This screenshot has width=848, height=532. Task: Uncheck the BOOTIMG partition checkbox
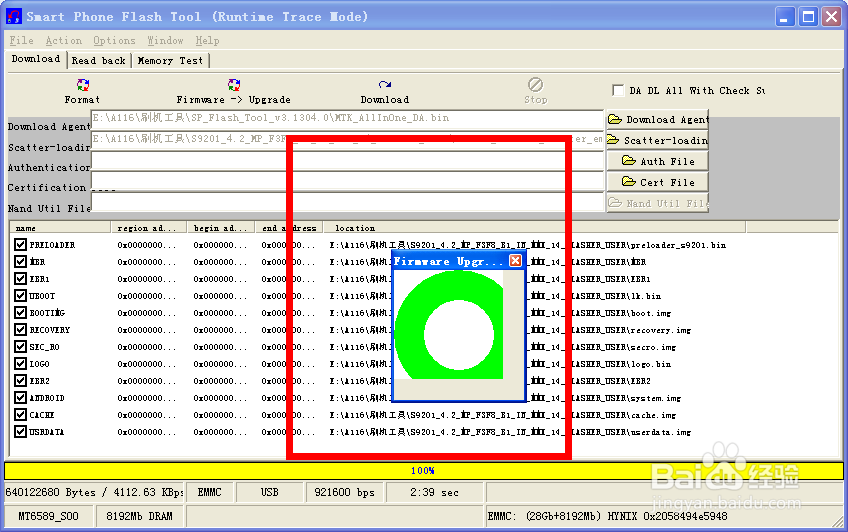click(21, 312)
